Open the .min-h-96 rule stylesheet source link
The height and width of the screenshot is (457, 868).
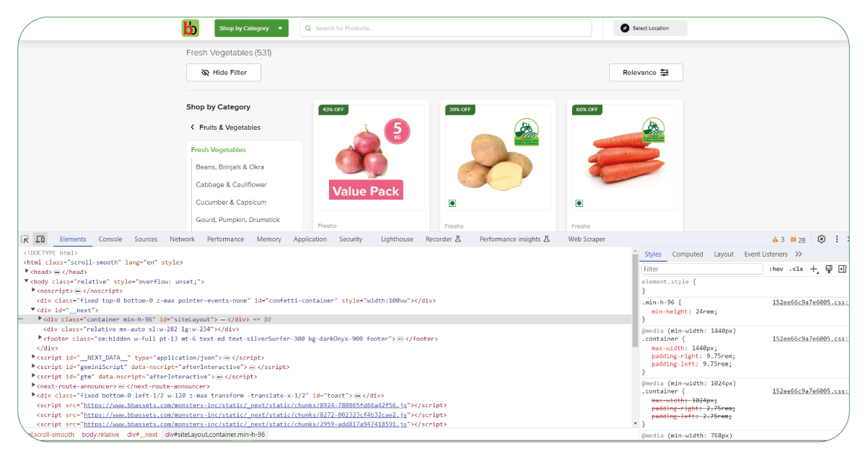pyautogui.click(x=809, y=303)
